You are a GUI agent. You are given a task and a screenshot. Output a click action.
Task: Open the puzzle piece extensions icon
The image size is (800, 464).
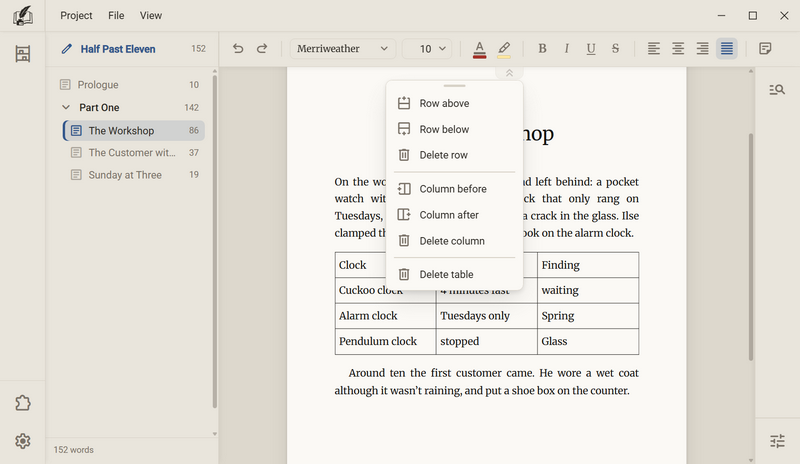[22, 403]
